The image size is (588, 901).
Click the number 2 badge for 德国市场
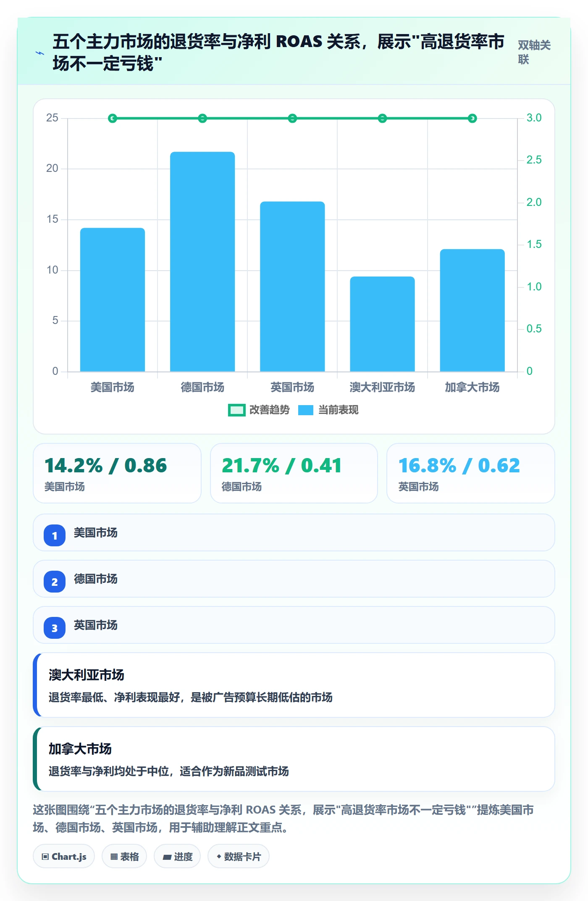pos(55,582)
